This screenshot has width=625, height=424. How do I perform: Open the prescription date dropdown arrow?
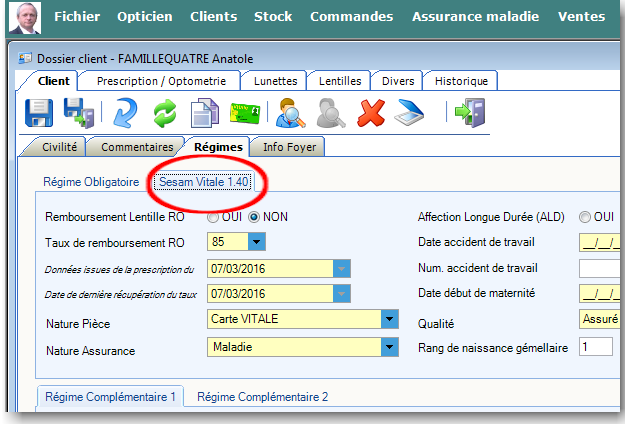342,269
